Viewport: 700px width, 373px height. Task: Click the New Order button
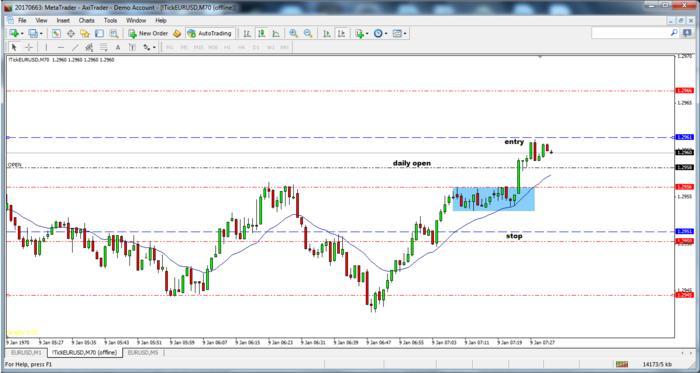tap(148, 33)
